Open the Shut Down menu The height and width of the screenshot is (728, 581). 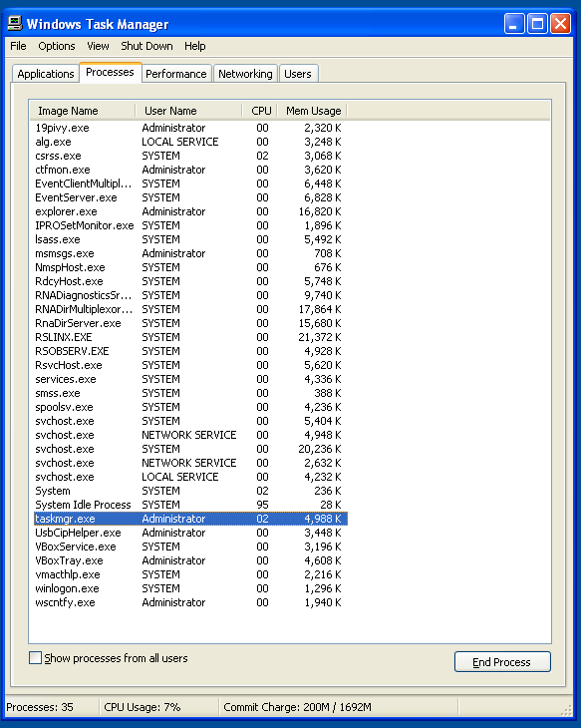click(146, 46)
